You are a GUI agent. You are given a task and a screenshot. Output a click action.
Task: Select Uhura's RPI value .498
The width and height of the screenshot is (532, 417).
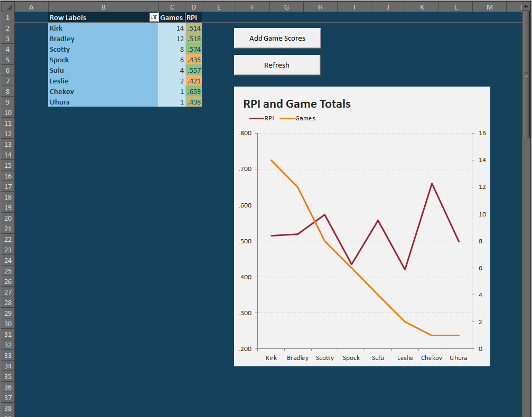click(x=193, y=102)
